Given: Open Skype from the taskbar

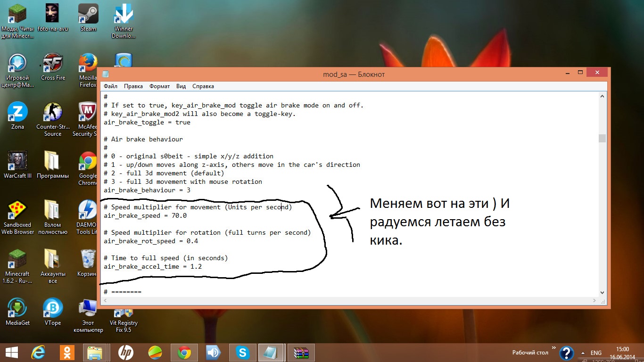Looking at the screenshot, I should point(243,352).
